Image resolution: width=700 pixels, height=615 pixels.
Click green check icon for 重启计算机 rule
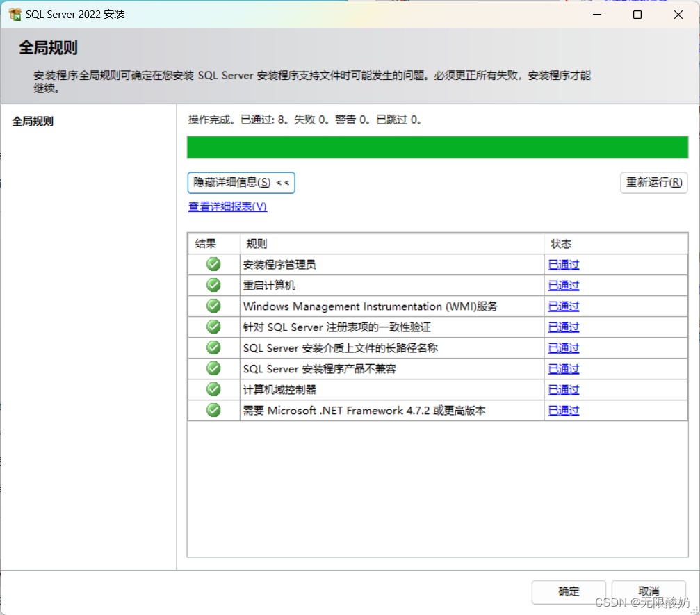click(x=213, y=285)
